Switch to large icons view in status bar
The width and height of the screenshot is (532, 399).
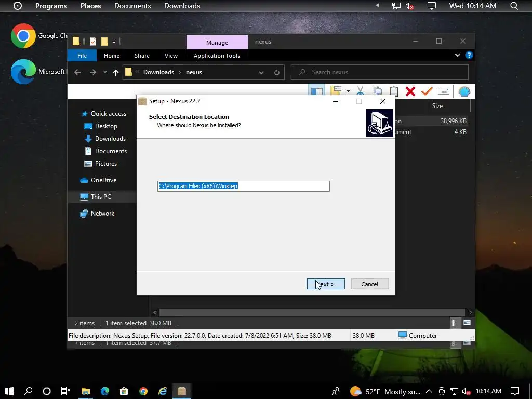point(467,323)
